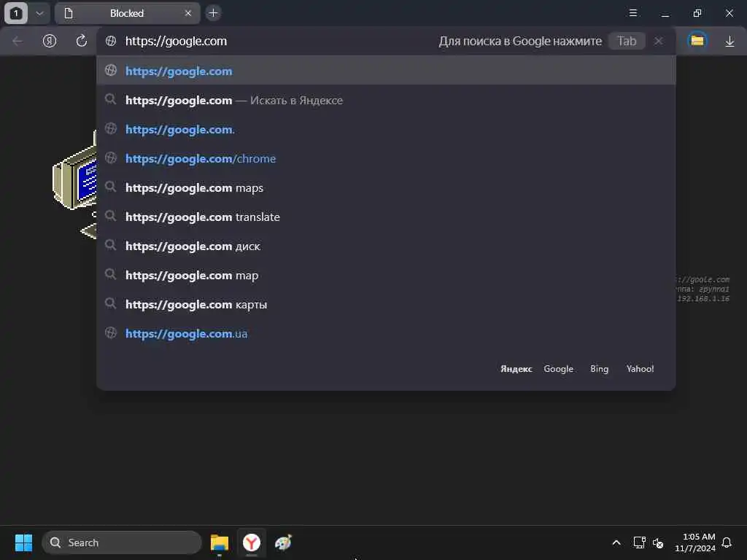Go back with the back arrow

(x=18, y=41)
